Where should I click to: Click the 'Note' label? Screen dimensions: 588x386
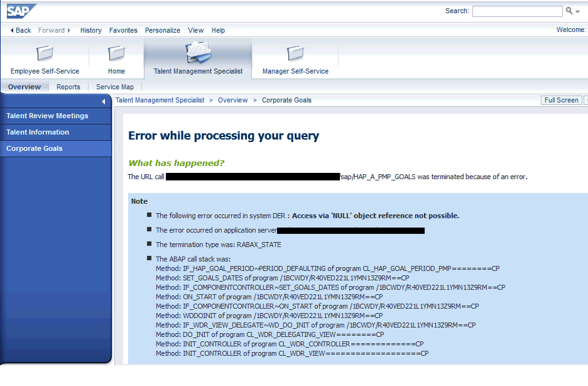139,201
